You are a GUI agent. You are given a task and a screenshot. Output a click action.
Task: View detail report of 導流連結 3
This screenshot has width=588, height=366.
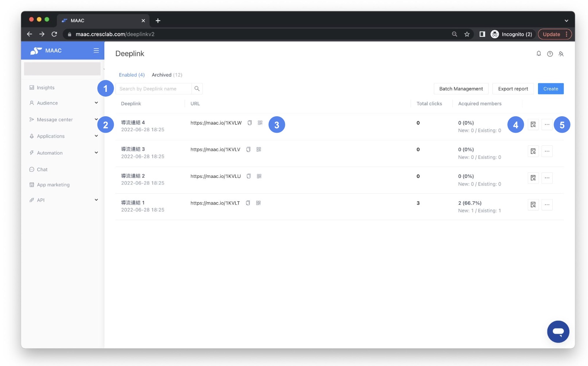point(533,151)
